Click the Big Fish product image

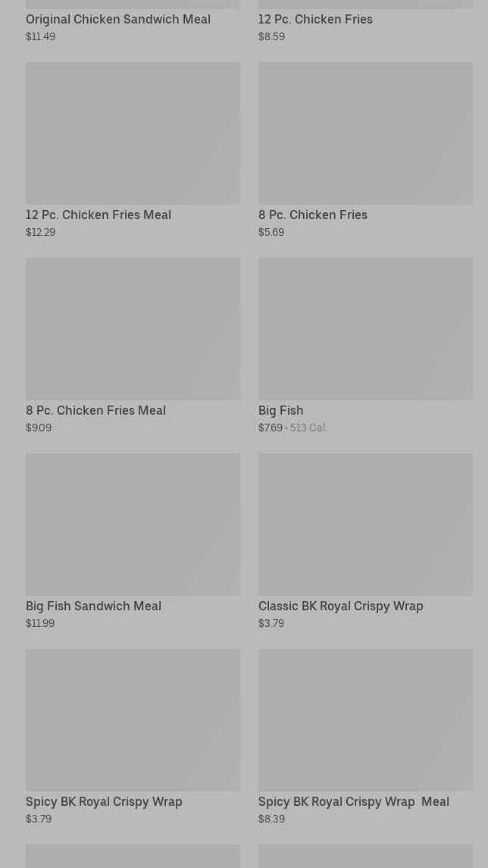pyautogui.click(x=365, y=329)
